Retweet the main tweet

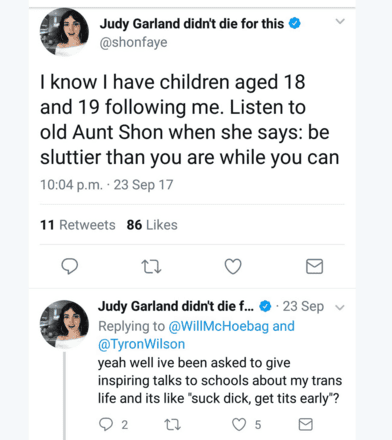(x=151, y=267)
